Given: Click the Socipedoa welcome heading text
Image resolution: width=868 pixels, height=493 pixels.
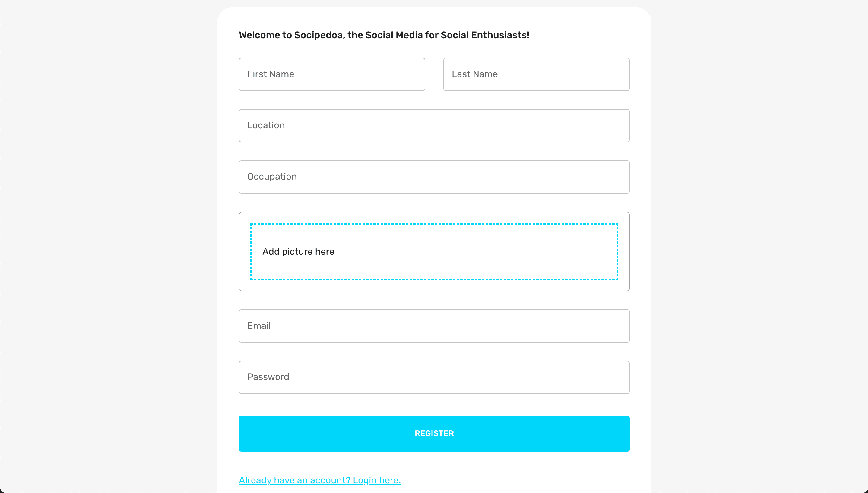Looking at the screenshot, I should coord(384,35).
